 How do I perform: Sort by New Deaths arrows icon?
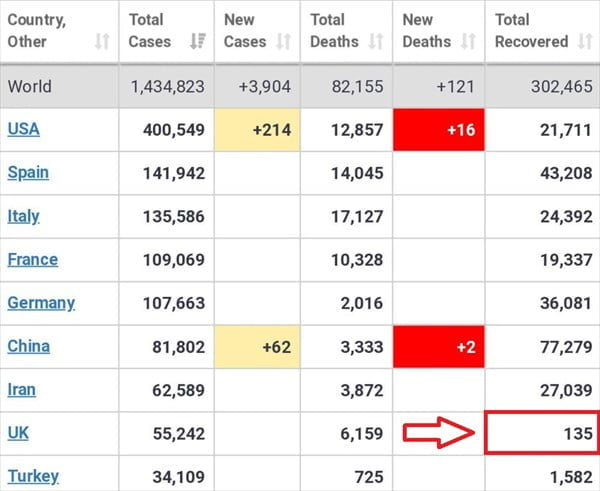point(468,42)
